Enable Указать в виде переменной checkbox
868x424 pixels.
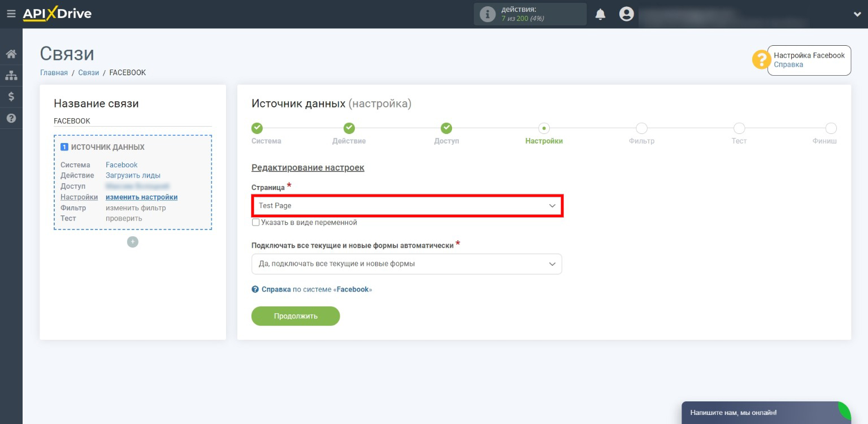[255, 223]
